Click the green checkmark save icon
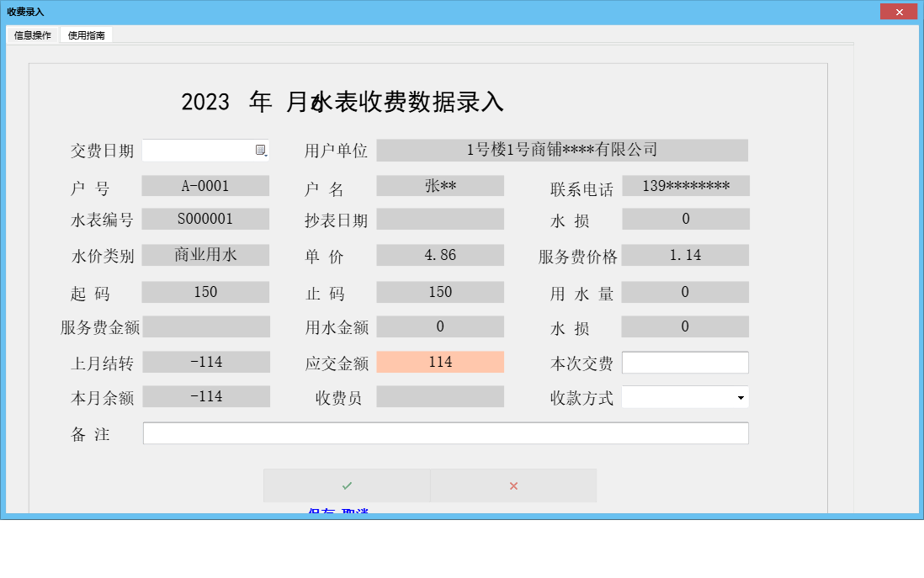This screenshot has height=578, width=924. pos(346,485)
